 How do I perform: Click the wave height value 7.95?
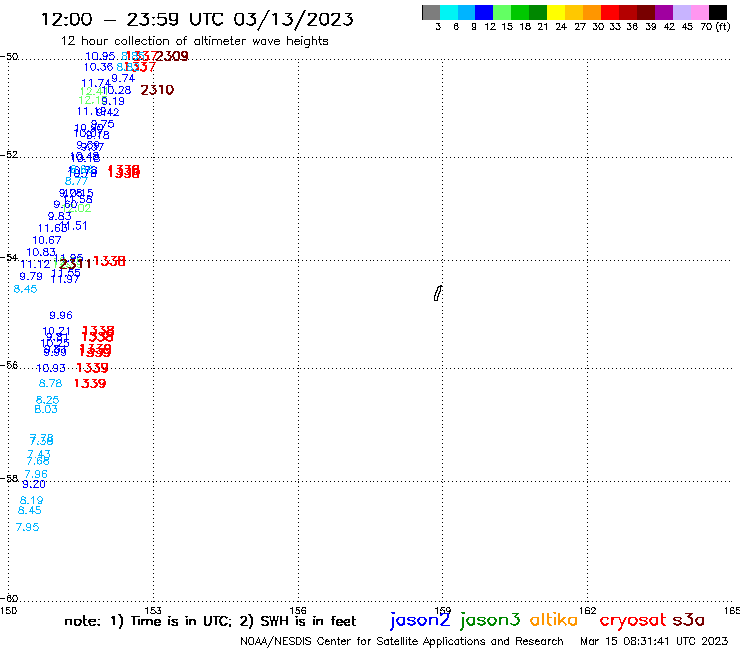click(27, 527)
